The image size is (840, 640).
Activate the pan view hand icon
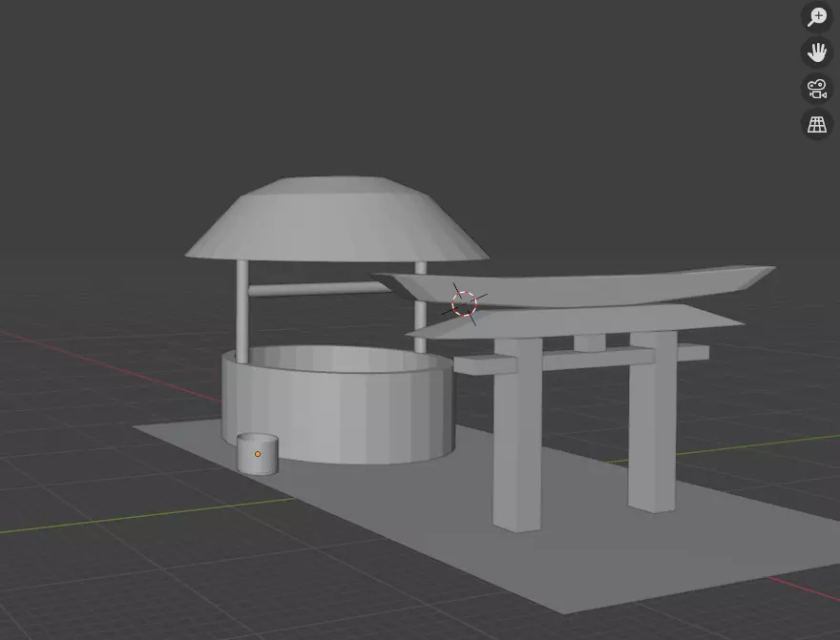(817, 52)
